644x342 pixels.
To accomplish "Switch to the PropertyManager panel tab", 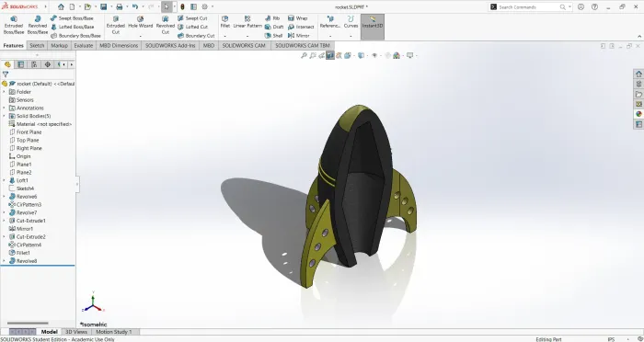I will 20,64.
